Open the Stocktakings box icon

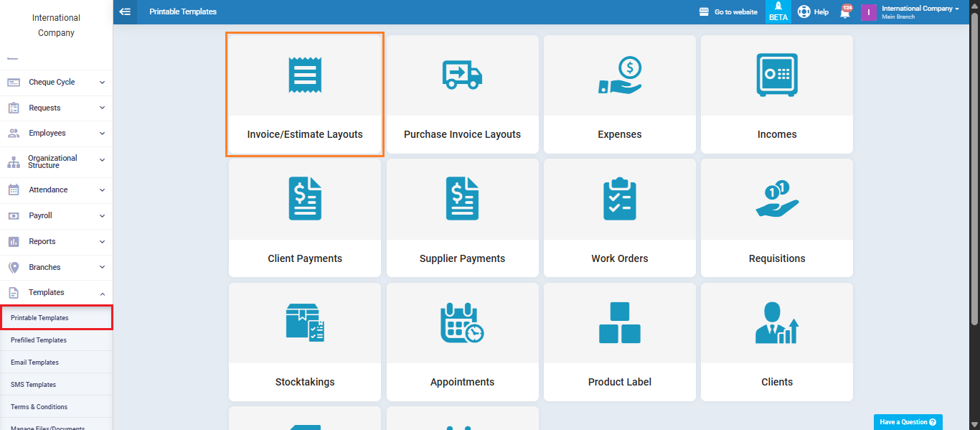click(305, 323)
